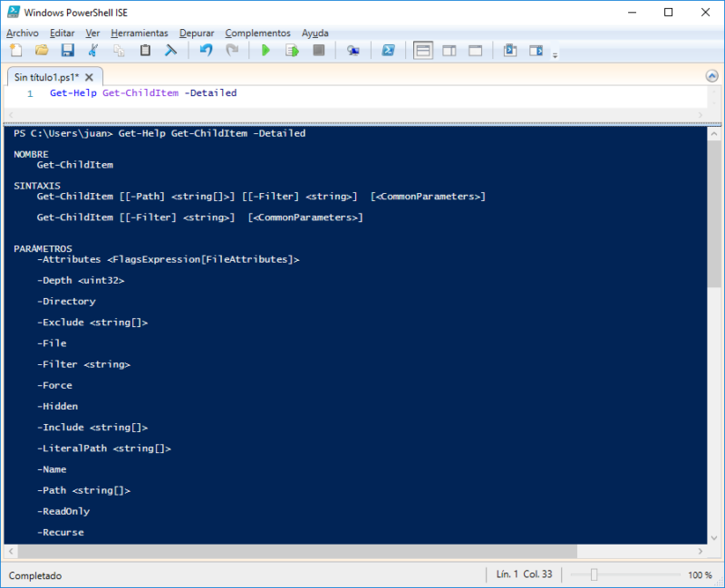Click the Start PowerShell.exe console icon
The width and height of the screenshot is (725, 588).
point(389,50)
